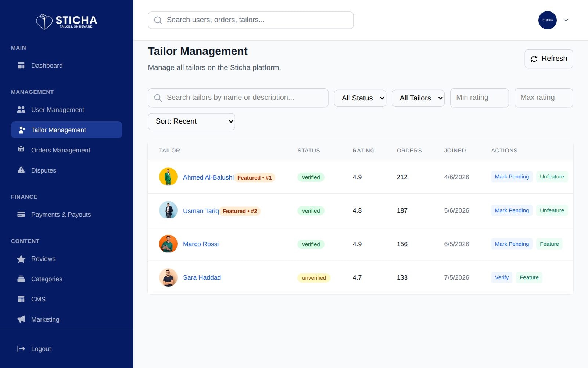The height and width of the screenshot is (368, 588).
Task: Click the CMS layout icon
Action: click(21, 299)
